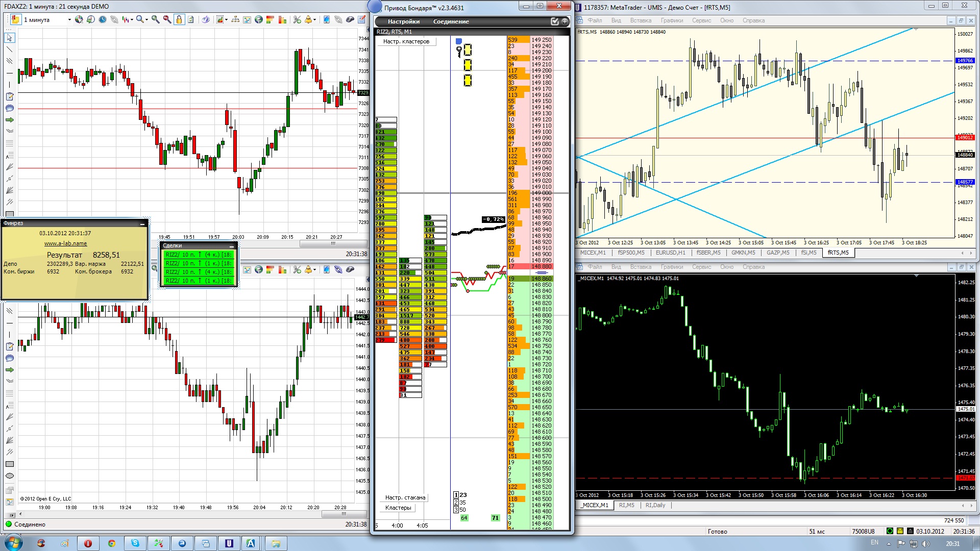The height and width of the screenshot is (551, 980).
Task: Toggle volume preset 2 checkbox (35)
Action: pos(456,503)
